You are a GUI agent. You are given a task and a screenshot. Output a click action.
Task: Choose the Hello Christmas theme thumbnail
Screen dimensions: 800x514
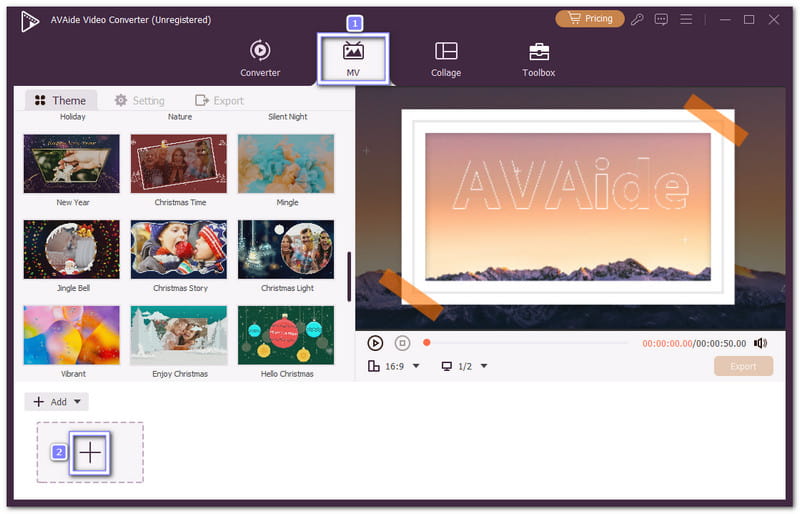pos(286,335)
